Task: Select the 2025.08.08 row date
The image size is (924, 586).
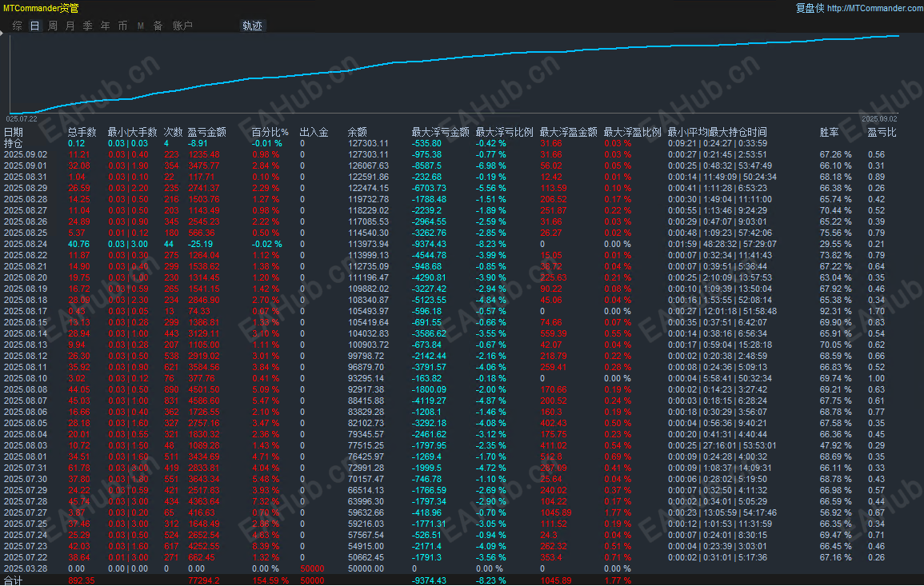Action: click(26, 390)
